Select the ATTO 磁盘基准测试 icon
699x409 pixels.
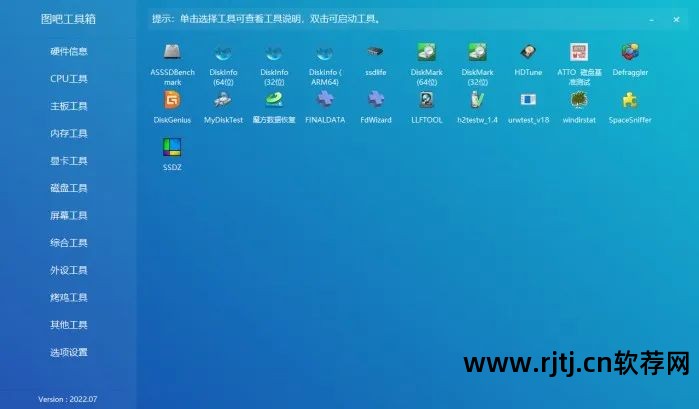pos(579,52)
